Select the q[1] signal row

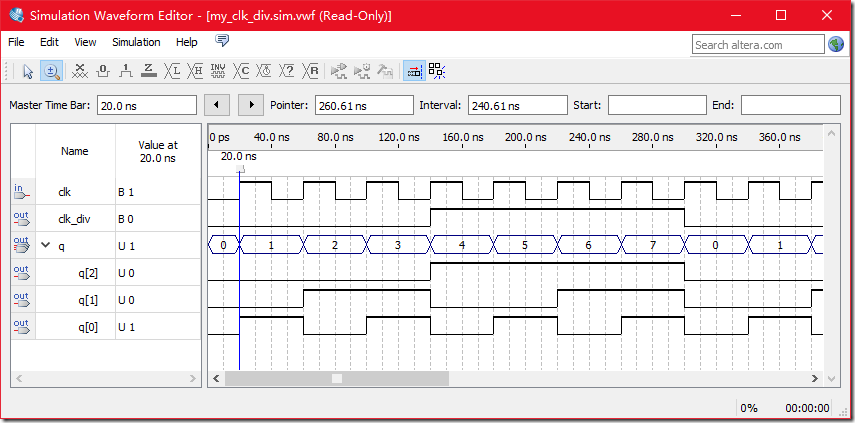[x=106, y=300]
